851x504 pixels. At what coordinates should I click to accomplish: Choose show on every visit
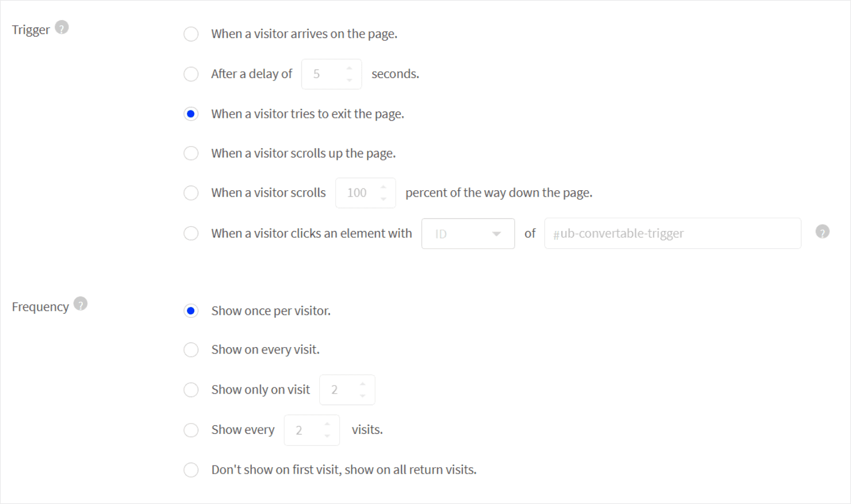tap(191, 349)
